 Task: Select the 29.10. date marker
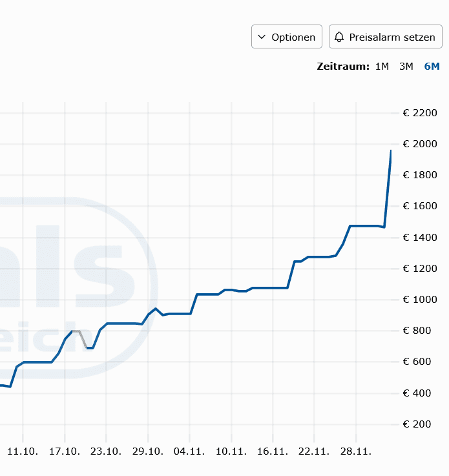tap(148, 451)
